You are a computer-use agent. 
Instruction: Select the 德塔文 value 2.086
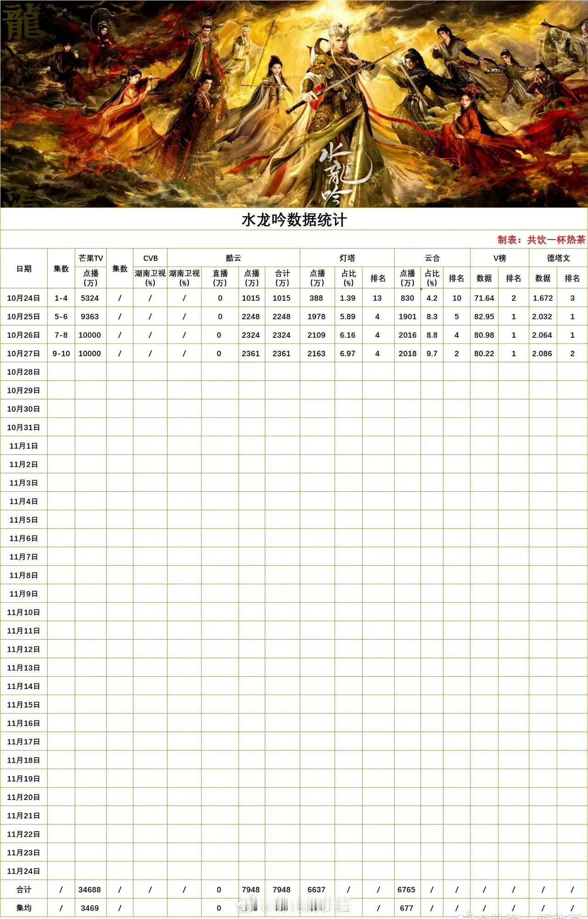(543, 353)
